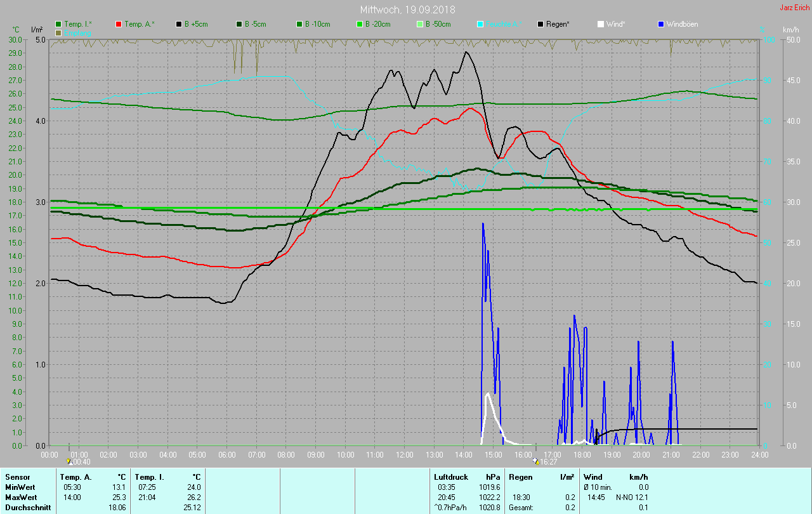Click the cyan legend square

[x=480, y=24]
